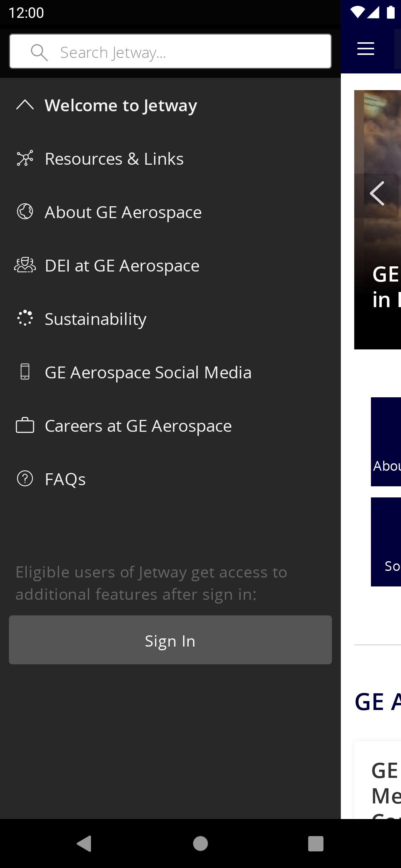Show previous carousel slide with left arrow
The width and height of the screenshot is (401, 868).
[x=377, y=194]
